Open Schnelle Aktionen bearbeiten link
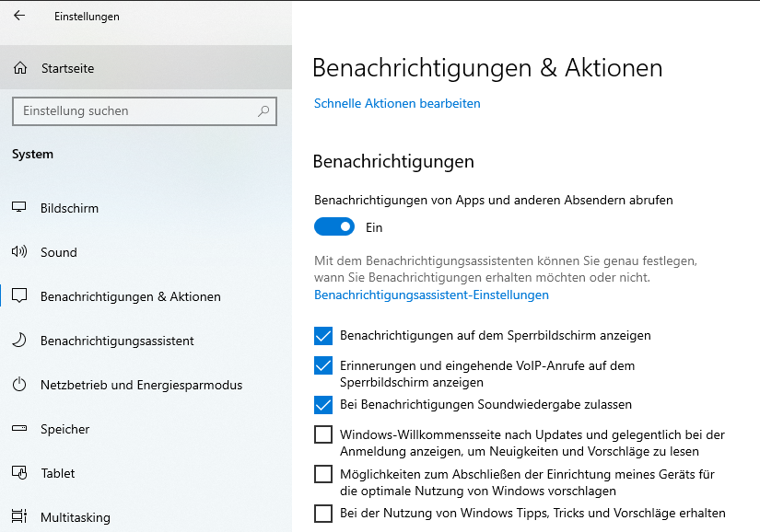 tap(397, 104)
